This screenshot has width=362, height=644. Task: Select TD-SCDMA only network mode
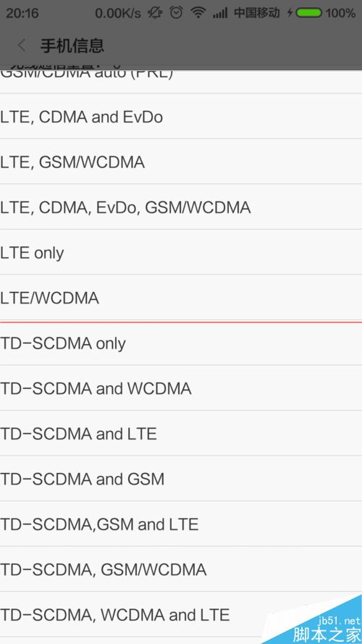tap(181, 343)
